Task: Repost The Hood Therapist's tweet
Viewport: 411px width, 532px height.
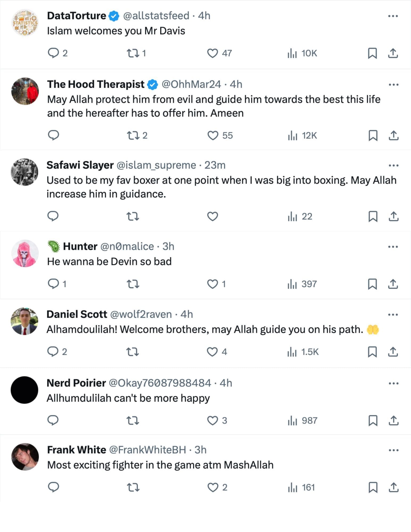Action: (x=132, y=135)
